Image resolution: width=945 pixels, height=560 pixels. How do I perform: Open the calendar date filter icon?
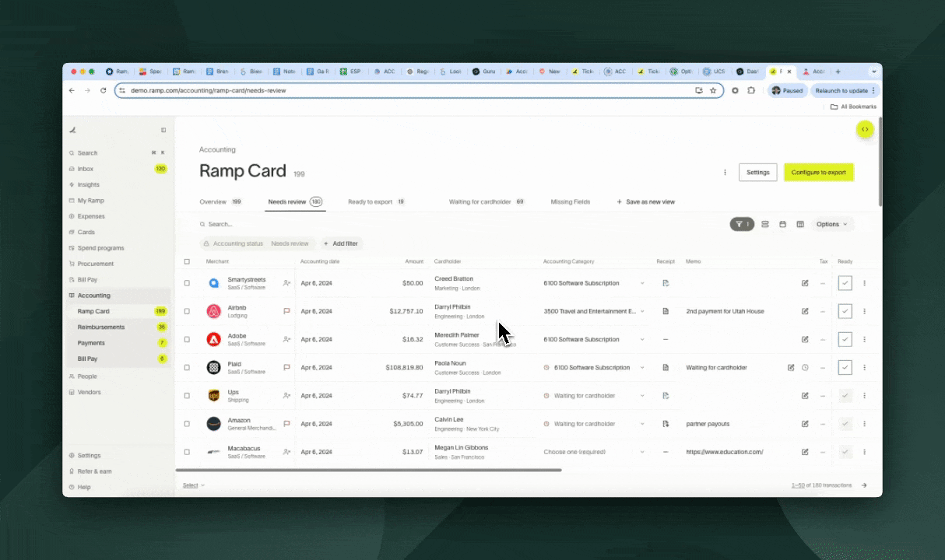(782, 224)
